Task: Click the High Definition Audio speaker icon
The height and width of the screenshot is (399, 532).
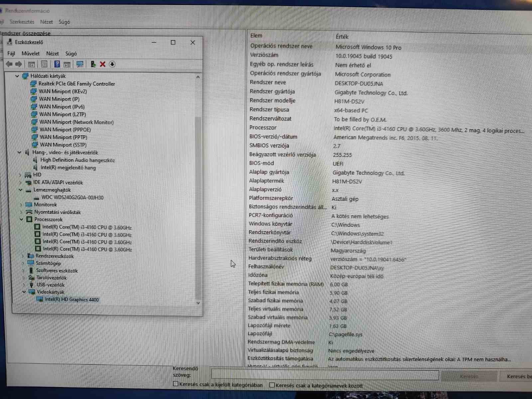Action: pyautogui.click(x=35, y=160)
